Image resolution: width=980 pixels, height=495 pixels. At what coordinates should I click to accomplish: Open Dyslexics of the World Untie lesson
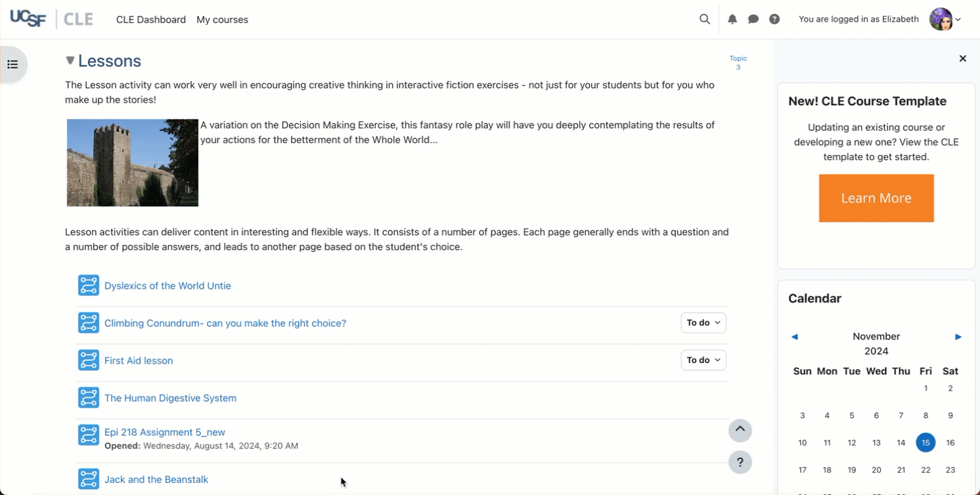click(167, 286)
